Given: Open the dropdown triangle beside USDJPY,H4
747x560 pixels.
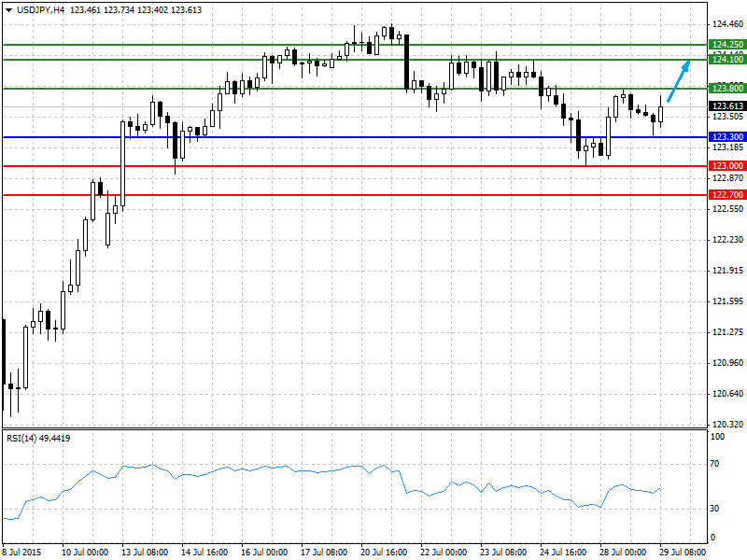Looking at the screenshot, I should [9, 10].
